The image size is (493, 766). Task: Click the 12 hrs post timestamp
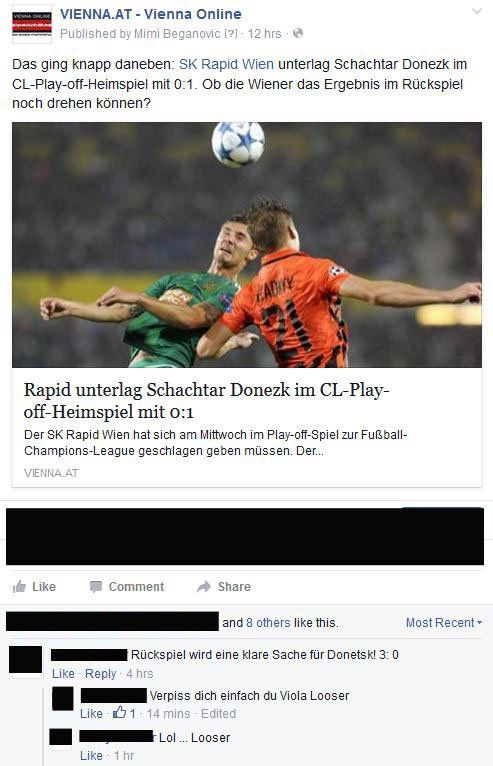click(x=264, y=34)
